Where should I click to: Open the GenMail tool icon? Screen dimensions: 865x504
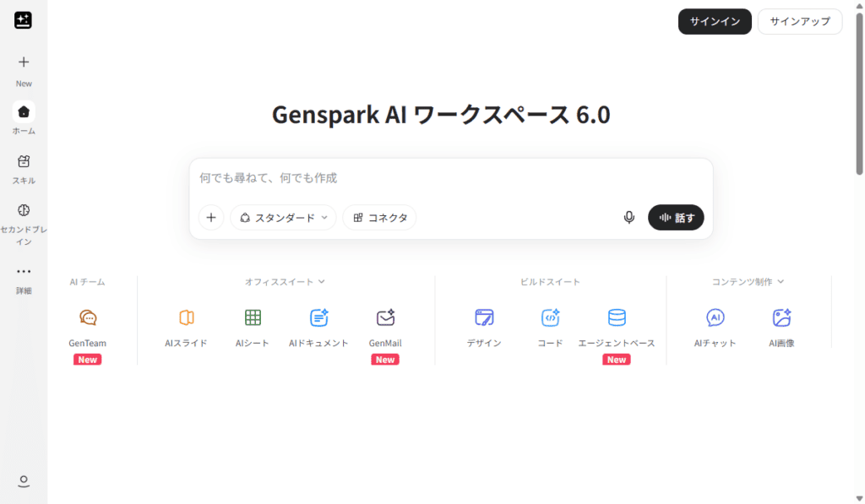coord(385,317)
